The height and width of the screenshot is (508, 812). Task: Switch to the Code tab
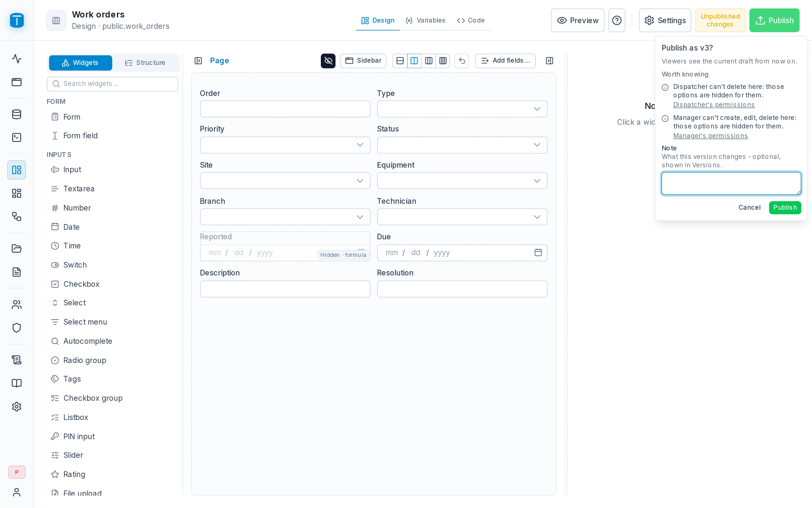point(471,21)
